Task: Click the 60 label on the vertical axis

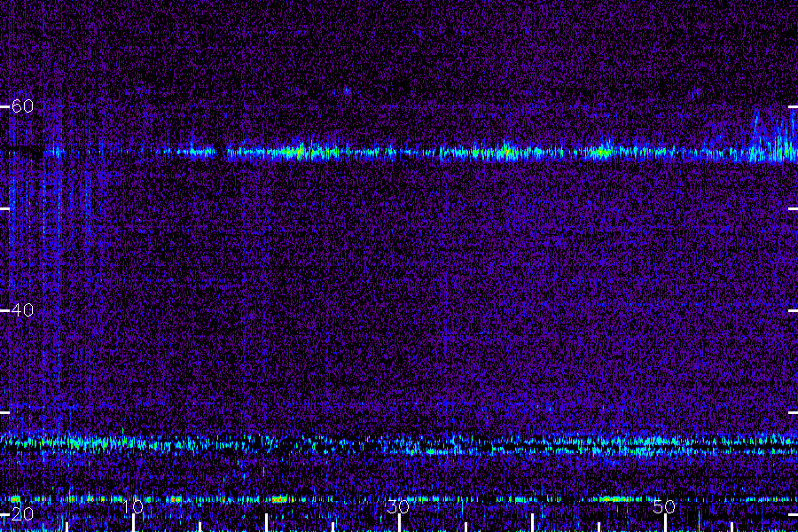Action: 22,106
